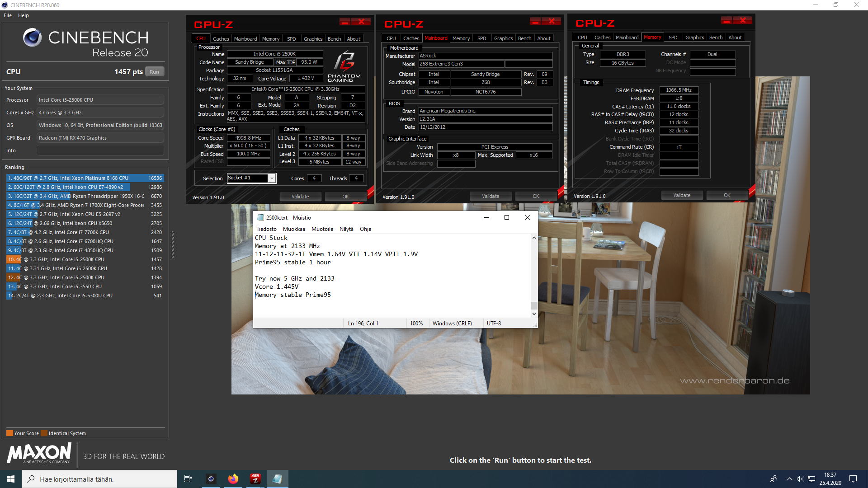This screenshot has width=868, height=488.
Task: Click the Maxon logo
Action: pos(39,453)
